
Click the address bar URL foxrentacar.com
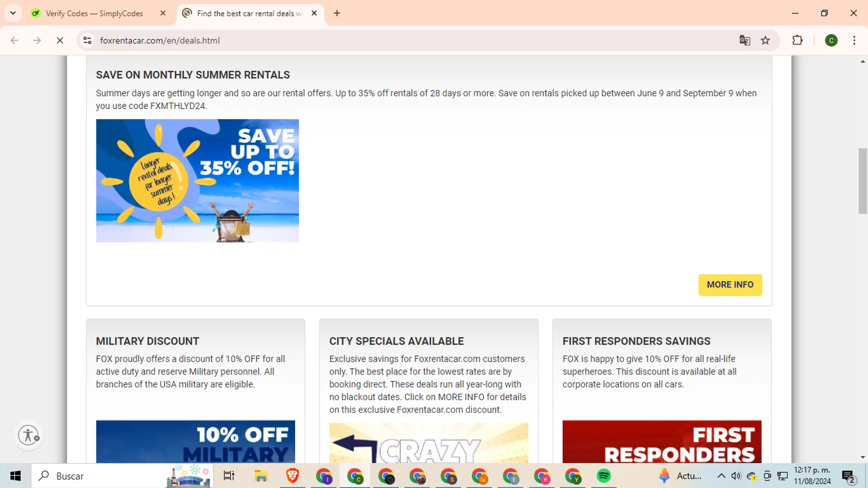160,41
